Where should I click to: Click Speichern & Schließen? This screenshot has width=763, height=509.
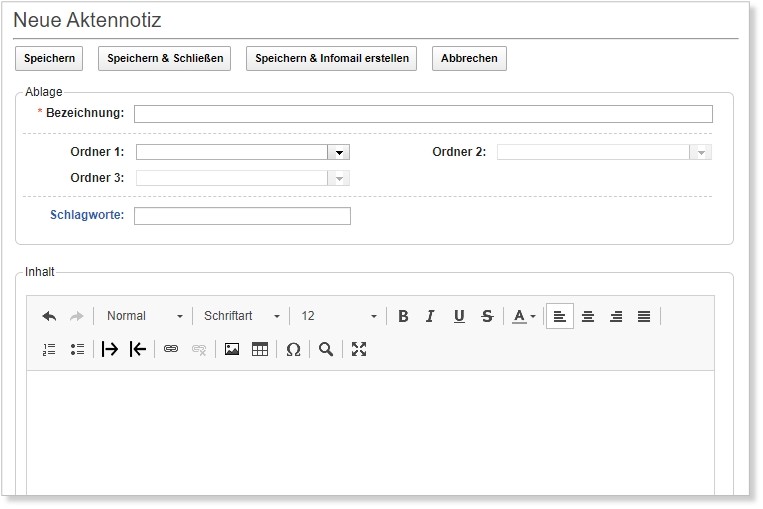click(x=164, y=58)
